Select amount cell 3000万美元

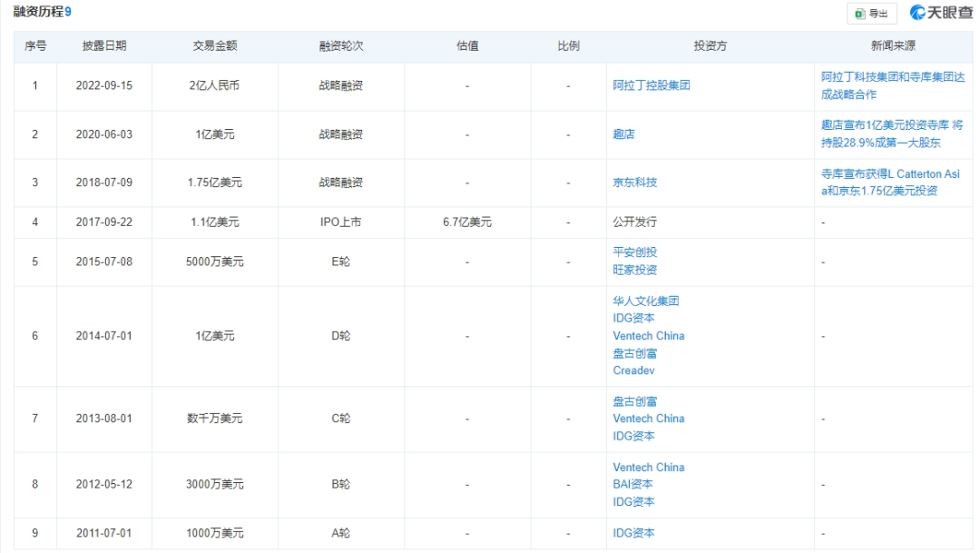click(x=215, y=484)
